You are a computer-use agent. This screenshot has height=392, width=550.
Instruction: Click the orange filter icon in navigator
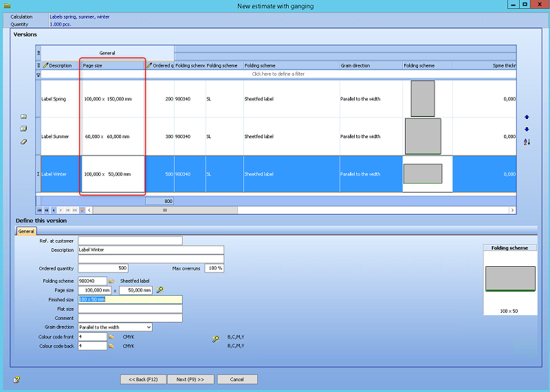[x=82, y=210]
